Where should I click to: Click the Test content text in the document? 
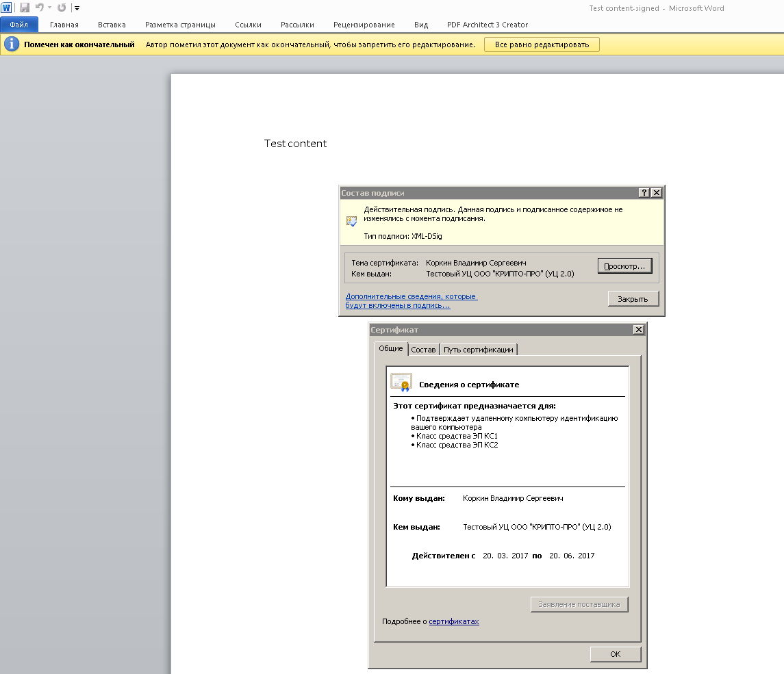point(296,144)
